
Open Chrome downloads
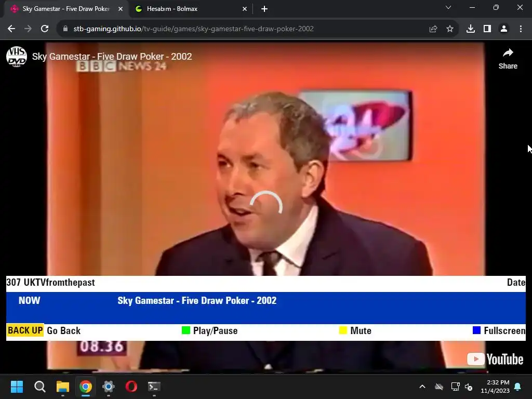(471, 29)
